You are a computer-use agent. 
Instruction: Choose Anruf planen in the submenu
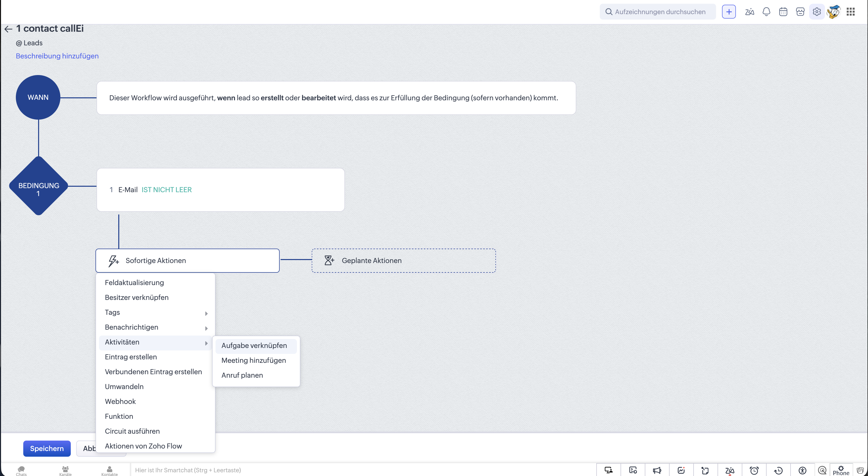point(256,375)
